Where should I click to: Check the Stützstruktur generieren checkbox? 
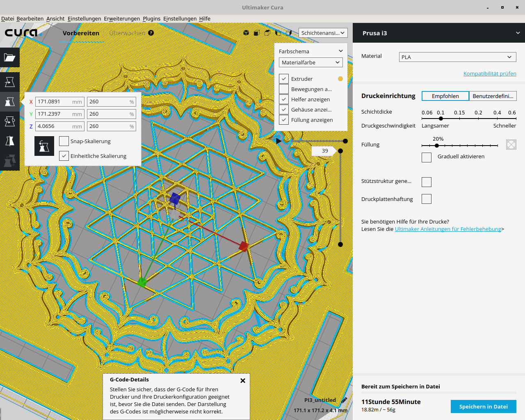pyautogui.click(x=427, y=182)
